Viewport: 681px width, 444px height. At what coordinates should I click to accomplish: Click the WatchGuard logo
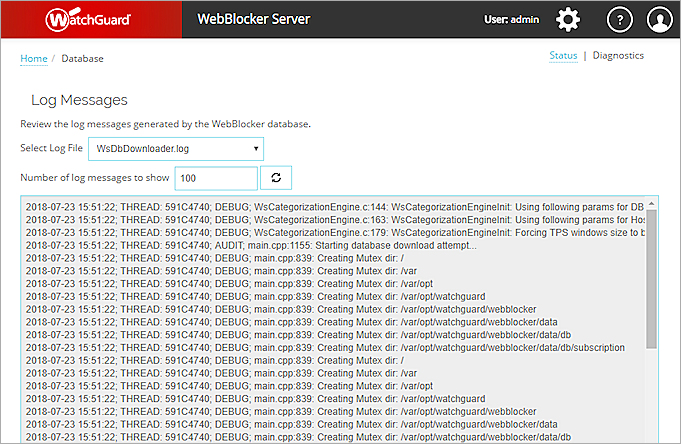90,19
